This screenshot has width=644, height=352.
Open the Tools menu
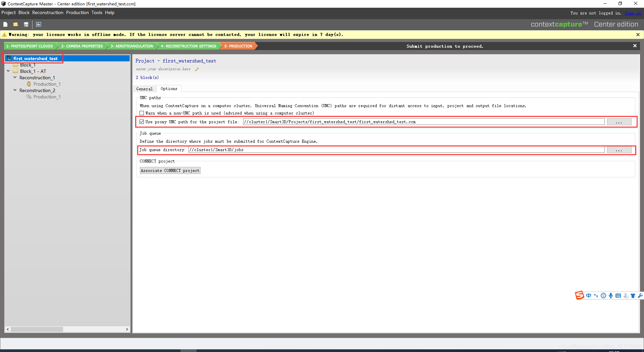click(97, 12)
